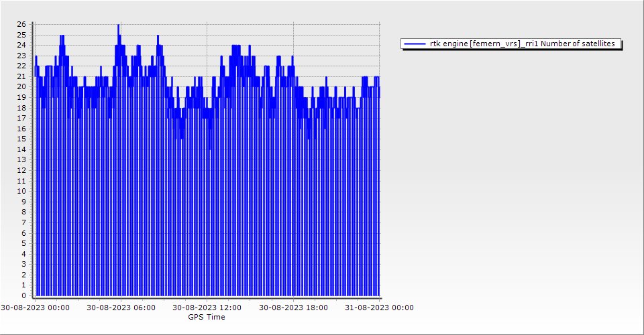Click the 15 label on the vertical axis
The image size is (644, 335).
21,139
